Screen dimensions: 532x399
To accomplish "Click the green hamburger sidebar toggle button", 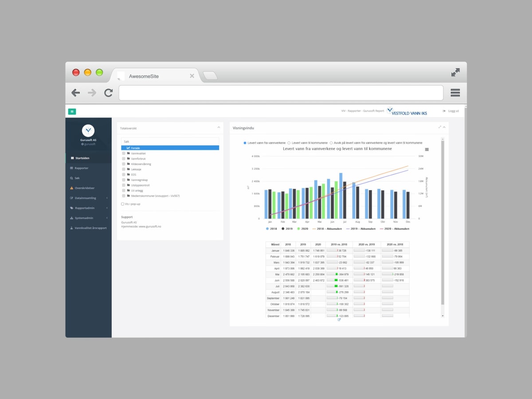I will point(72,111).
